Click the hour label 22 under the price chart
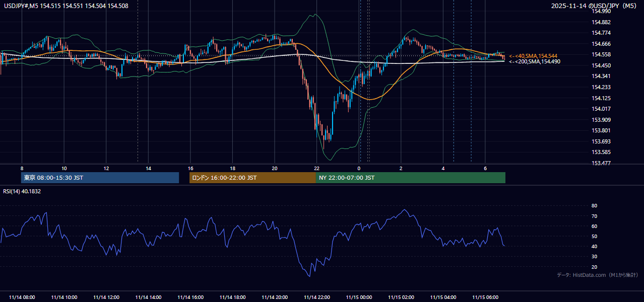644x302 pixels. [316, 168]
